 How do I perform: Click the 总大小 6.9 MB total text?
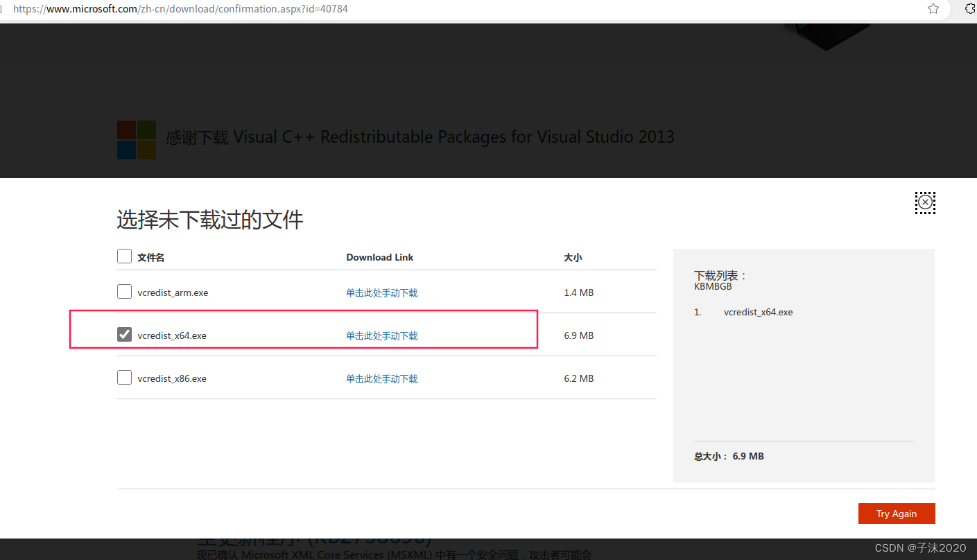(x=729, y=457)
